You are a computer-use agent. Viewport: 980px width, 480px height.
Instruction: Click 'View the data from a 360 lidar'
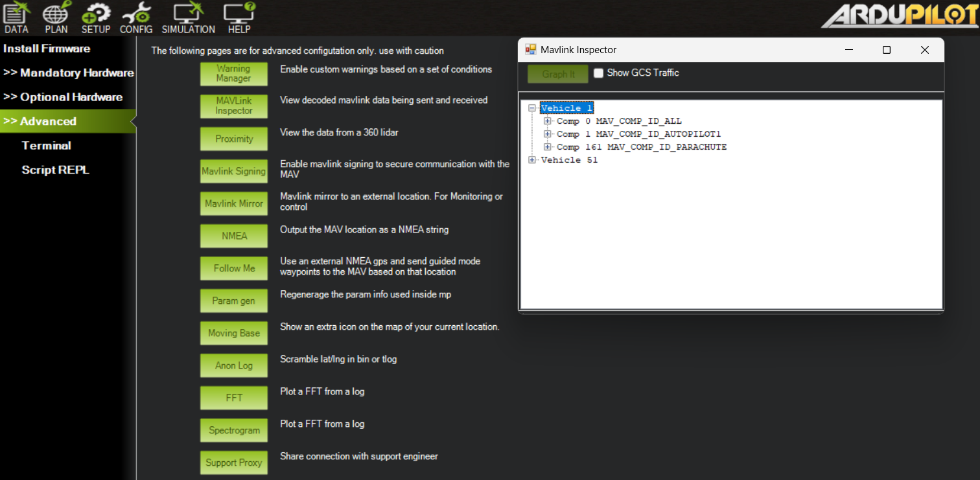click(339, 132)
